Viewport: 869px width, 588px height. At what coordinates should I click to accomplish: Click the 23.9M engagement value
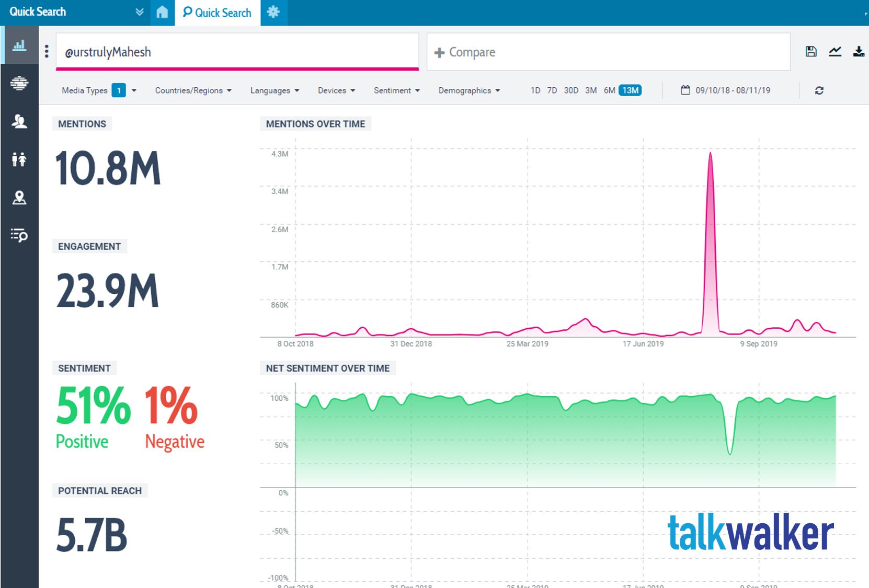click(107, 291)
